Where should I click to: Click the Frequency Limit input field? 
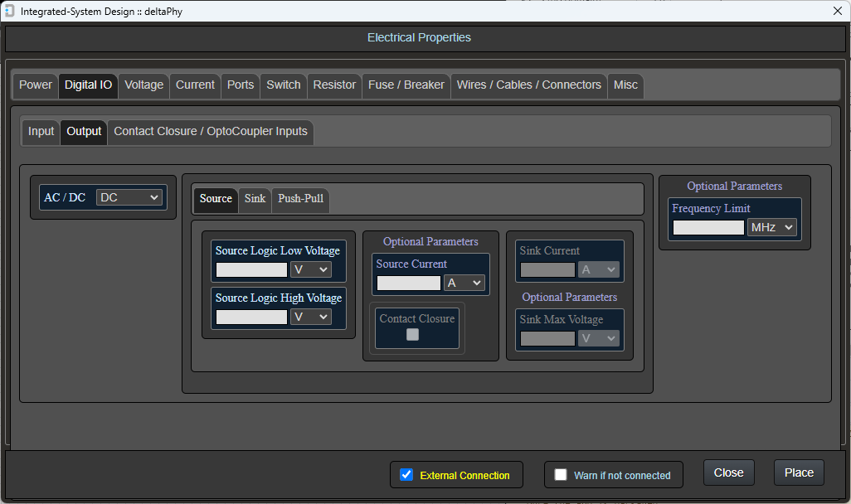click(x=708, y=227)
